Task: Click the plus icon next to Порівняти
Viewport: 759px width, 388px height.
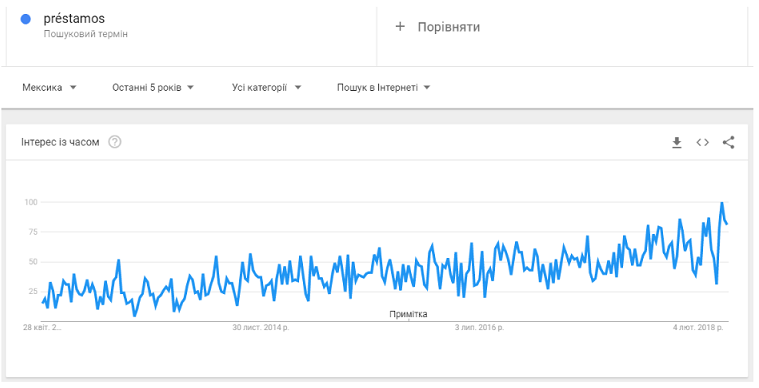Action: tap(400, 27)
